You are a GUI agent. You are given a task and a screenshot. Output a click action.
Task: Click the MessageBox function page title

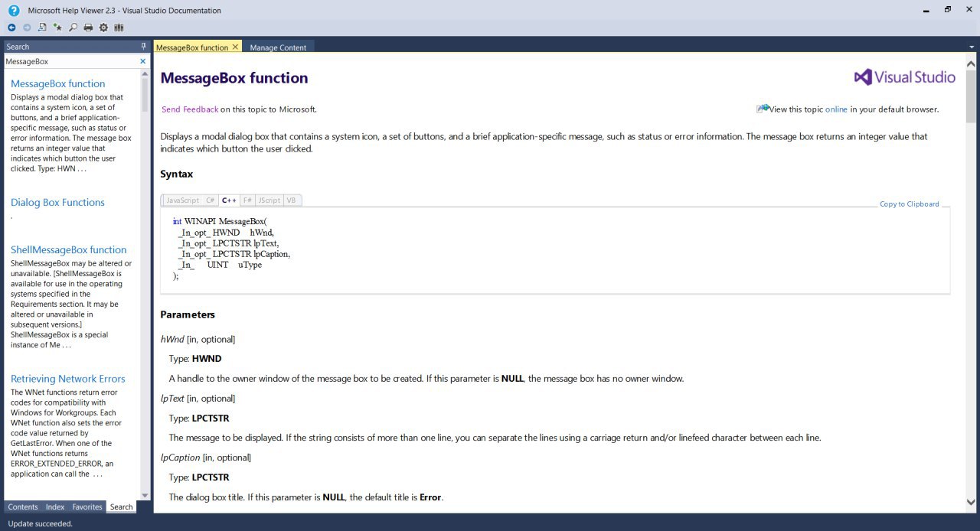pyautogui.click(x=234, y=78)
